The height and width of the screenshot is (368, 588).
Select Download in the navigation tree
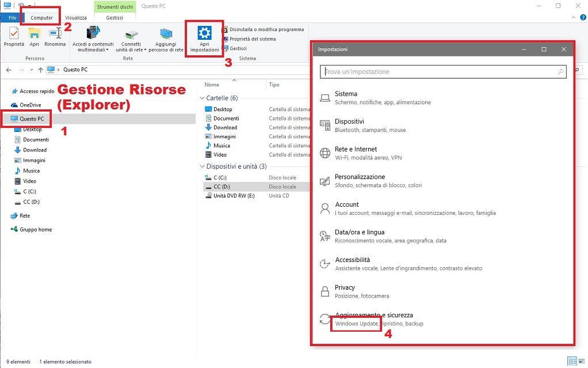(30, 150)
